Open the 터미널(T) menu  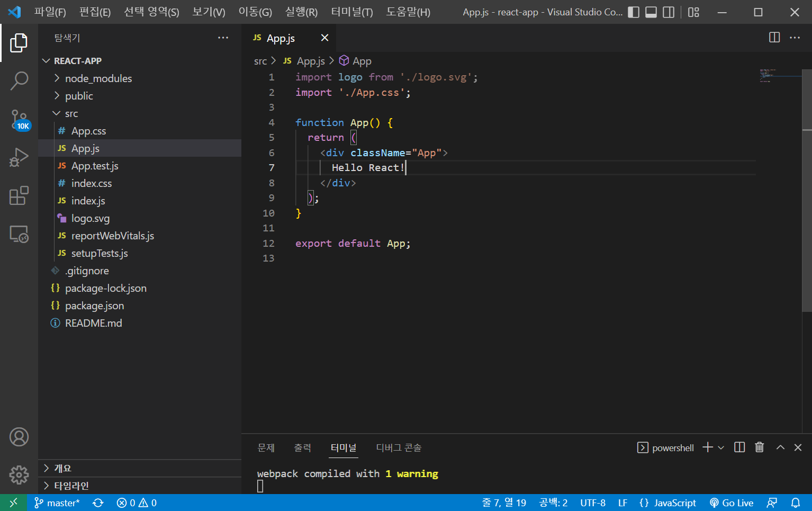coord(352,12)
